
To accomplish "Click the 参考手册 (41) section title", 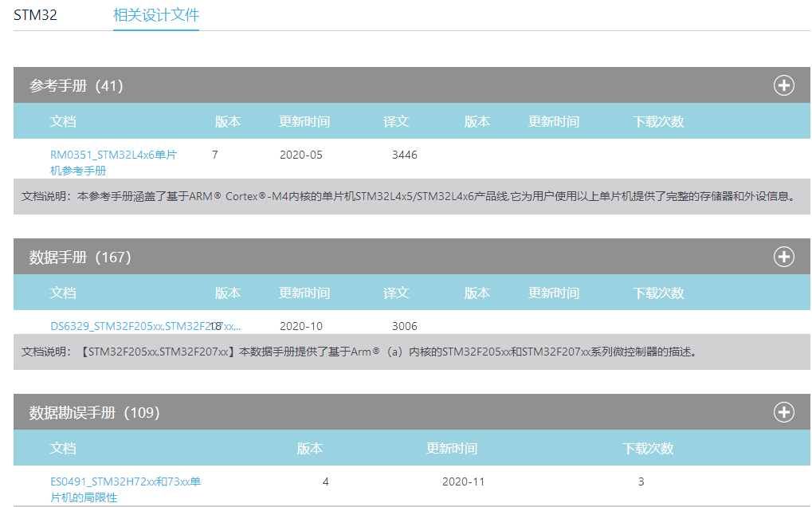I will click(76, 85).
